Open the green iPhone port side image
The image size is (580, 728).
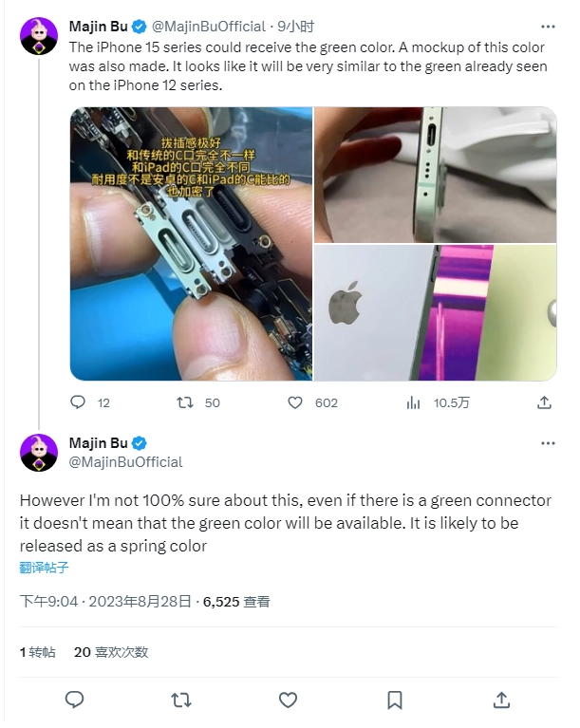tap(436, 175)
